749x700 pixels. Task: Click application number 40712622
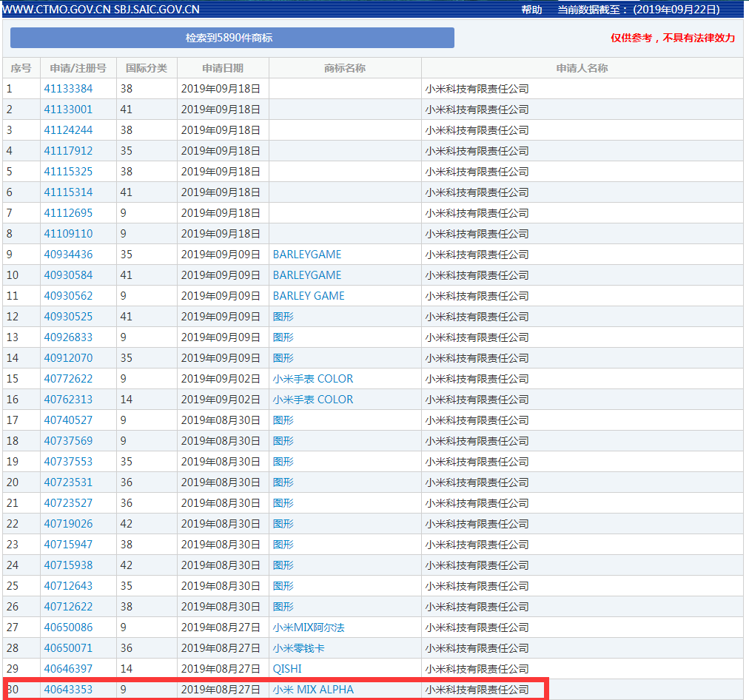pyautogui.click(x=68, y=607)
